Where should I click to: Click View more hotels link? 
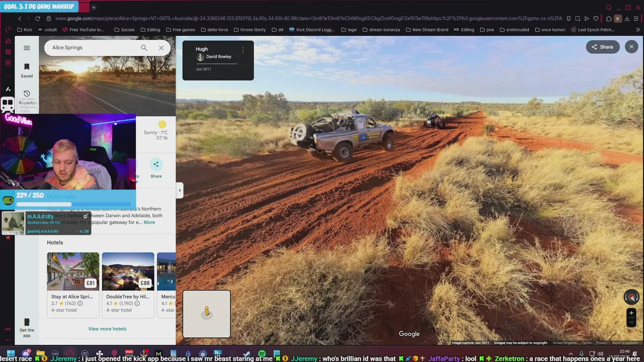coord(107,329)
